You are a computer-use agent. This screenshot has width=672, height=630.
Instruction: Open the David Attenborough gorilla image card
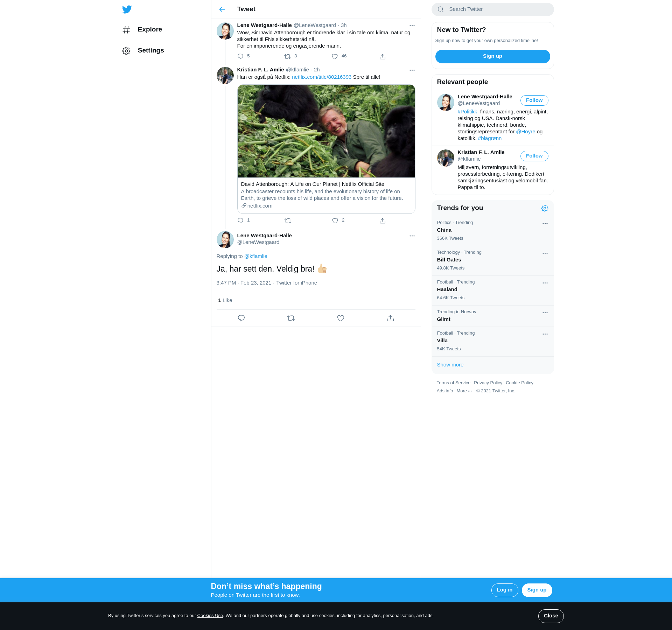(326, 131)
